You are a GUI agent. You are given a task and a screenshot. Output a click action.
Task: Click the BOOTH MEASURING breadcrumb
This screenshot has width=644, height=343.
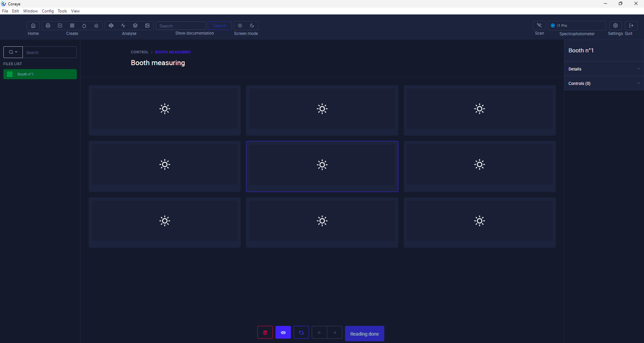[173, 52]
